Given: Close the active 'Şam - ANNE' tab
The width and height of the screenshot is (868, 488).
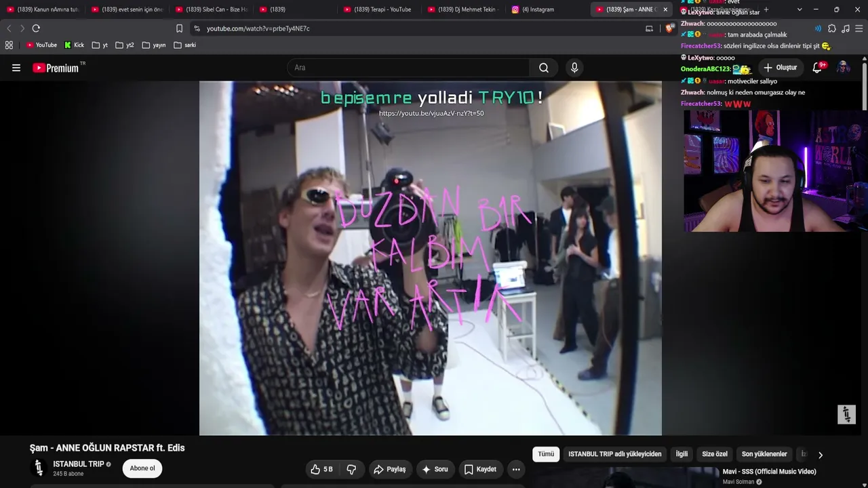Looking at the screenshot, I should pyautogui.click(x=665, y=9).
